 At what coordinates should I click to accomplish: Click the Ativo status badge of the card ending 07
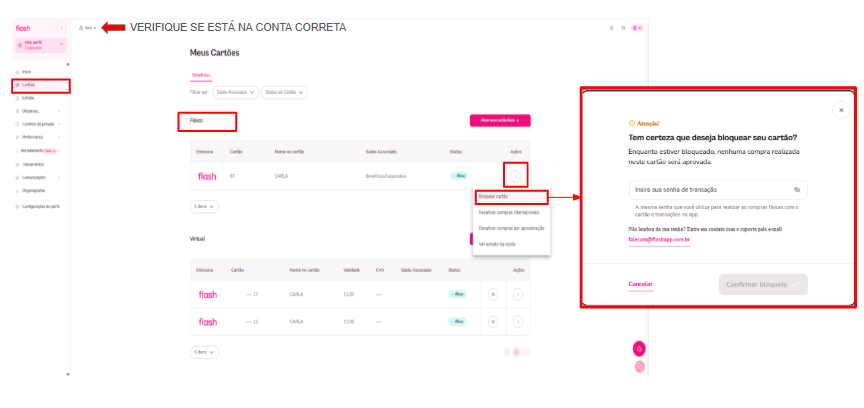point(459,176)
